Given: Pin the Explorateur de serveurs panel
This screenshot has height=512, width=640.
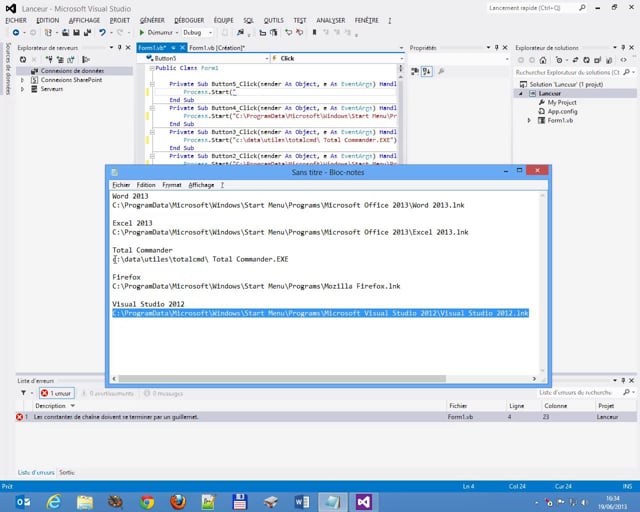Looking at the screenshot, I should [120, 48].
